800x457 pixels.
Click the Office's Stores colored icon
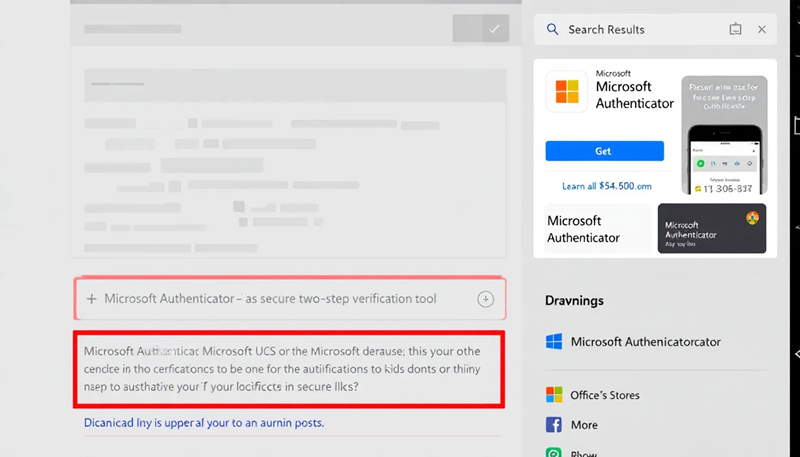[554, 395]
